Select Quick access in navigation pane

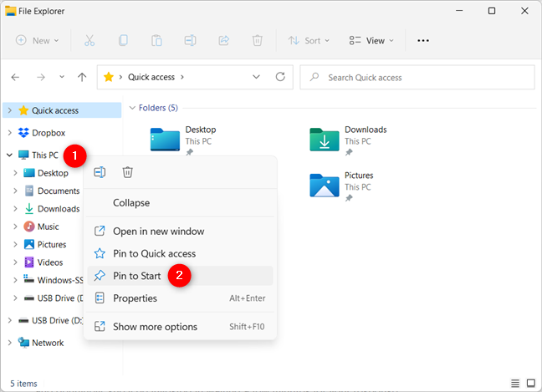(62, 110)
